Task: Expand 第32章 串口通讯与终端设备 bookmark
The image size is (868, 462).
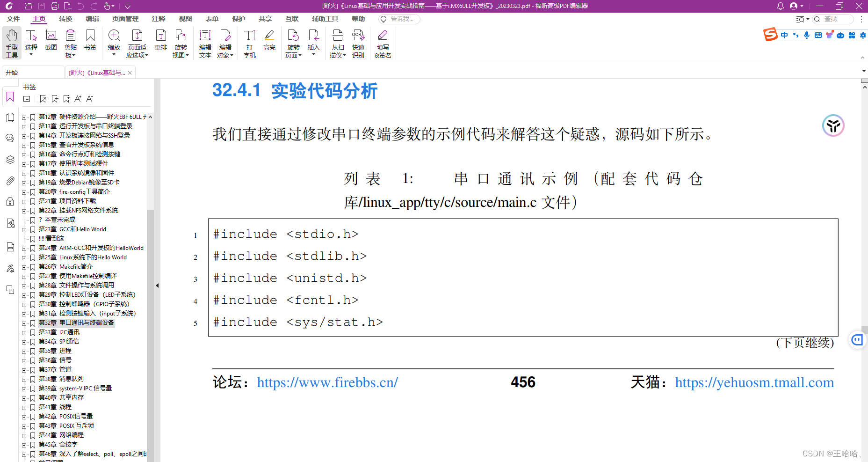Action: pos(24,323)
